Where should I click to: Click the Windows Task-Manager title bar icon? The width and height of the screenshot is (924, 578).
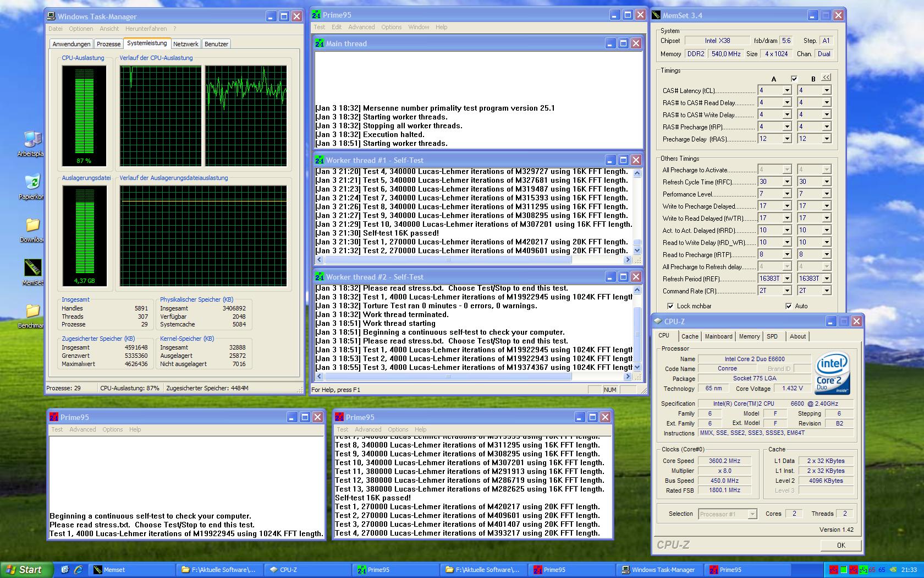[x=51, y=17]
